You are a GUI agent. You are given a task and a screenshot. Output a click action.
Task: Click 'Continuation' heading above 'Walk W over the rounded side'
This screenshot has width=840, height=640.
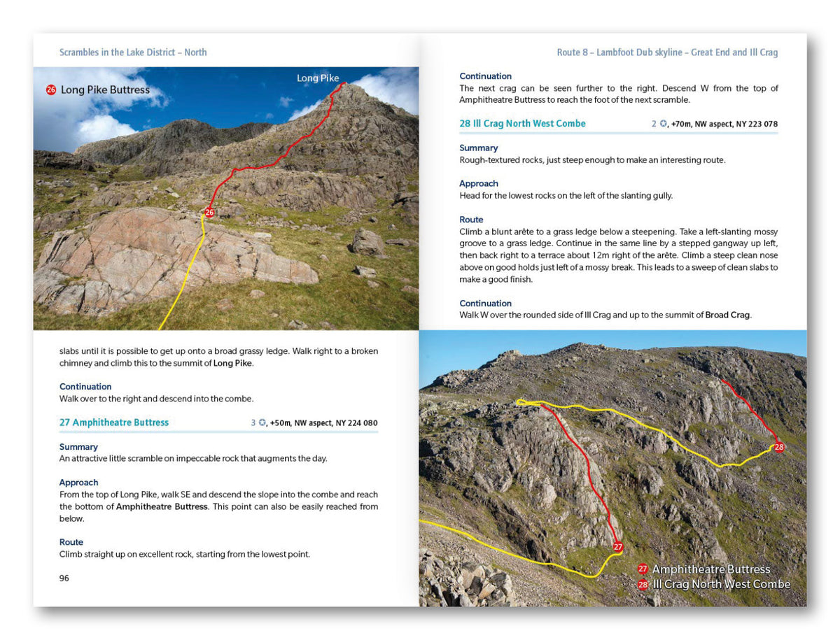(485, 304)
